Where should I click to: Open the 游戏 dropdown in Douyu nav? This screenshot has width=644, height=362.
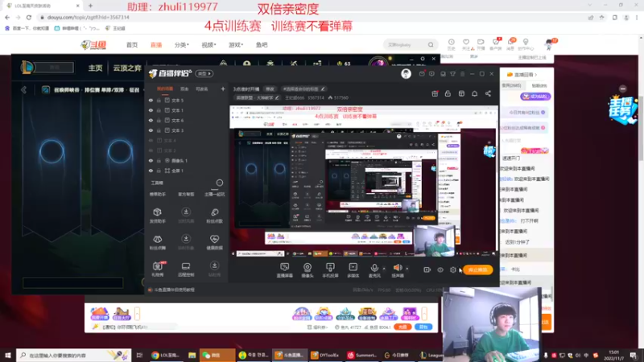point(236,45)
